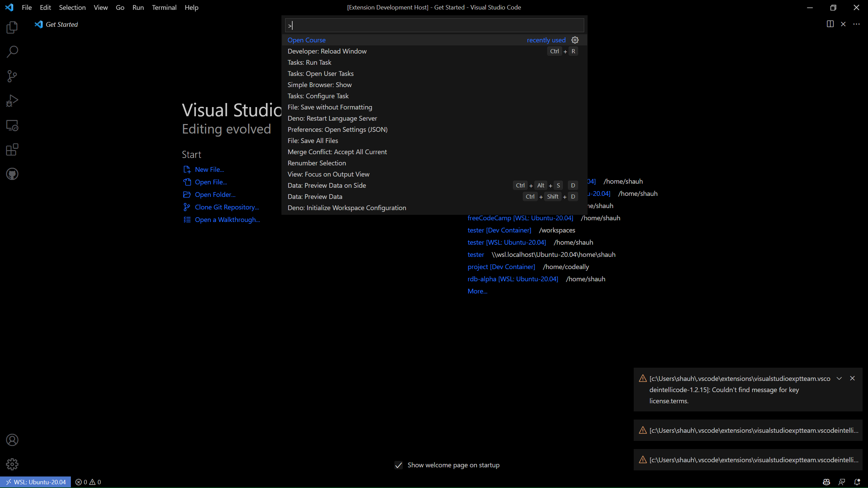
Task: Click the Accounts icon
Action: pos(12,440)
